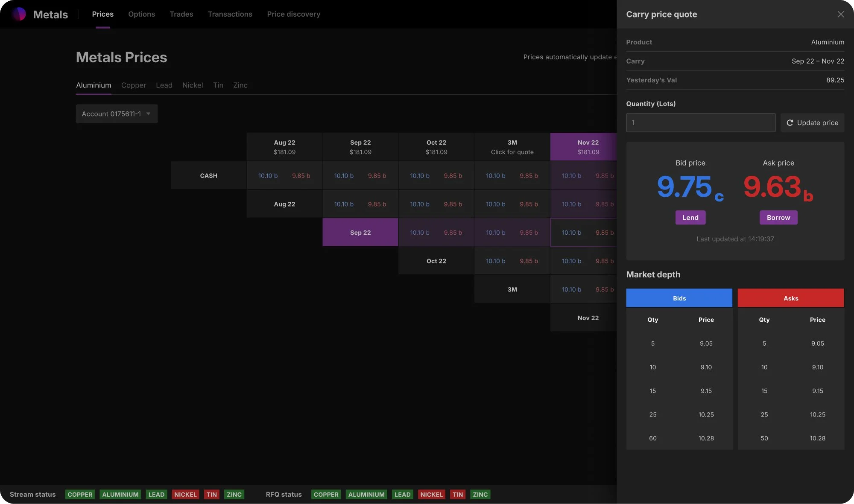
Task: Select the Bids market depth header
Action: 679,298
